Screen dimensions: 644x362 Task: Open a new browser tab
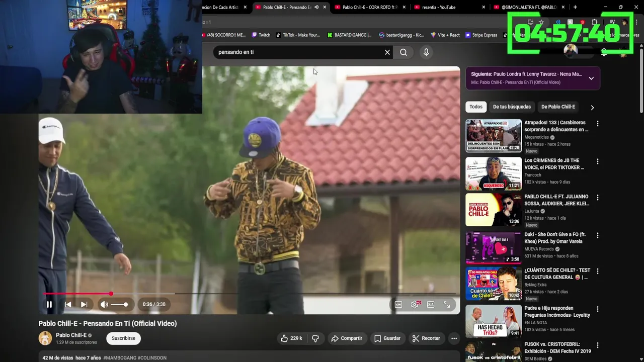point(575,7)
